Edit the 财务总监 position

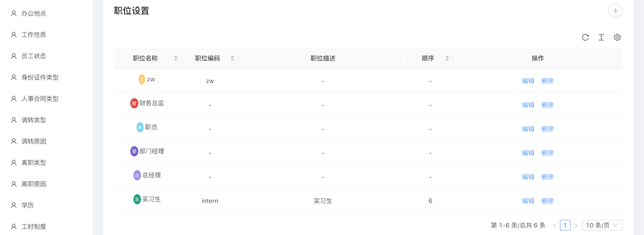pos(528,105)
